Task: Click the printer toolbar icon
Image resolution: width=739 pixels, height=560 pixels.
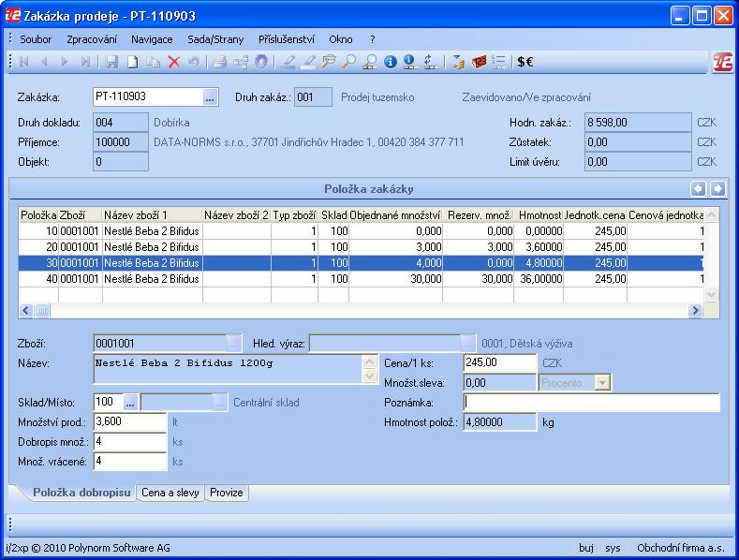Action: 219,62
